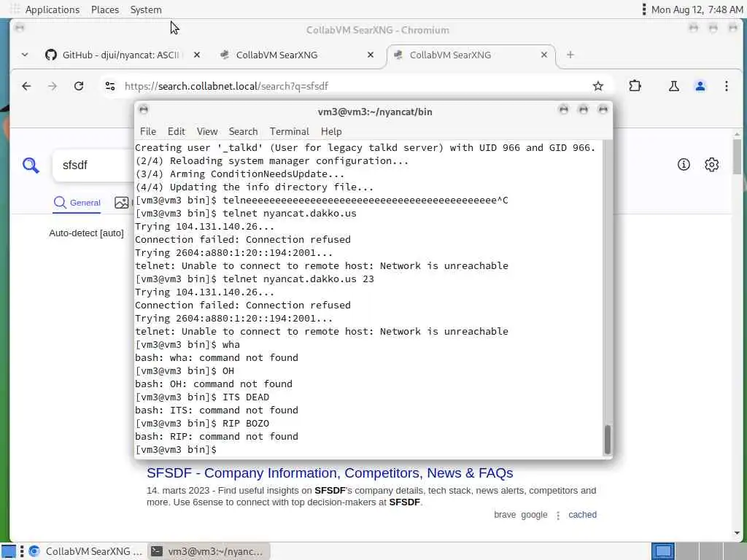Open terminal Edit menu
This screenshot has width=747, height=560.
(x=177, y=131)
